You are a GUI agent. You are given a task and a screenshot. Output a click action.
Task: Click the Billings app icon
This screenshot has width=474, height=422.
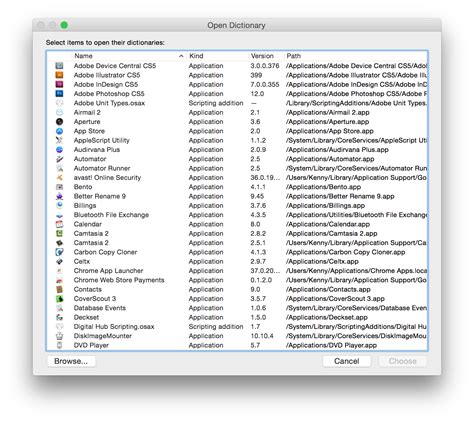coord(59,205)
